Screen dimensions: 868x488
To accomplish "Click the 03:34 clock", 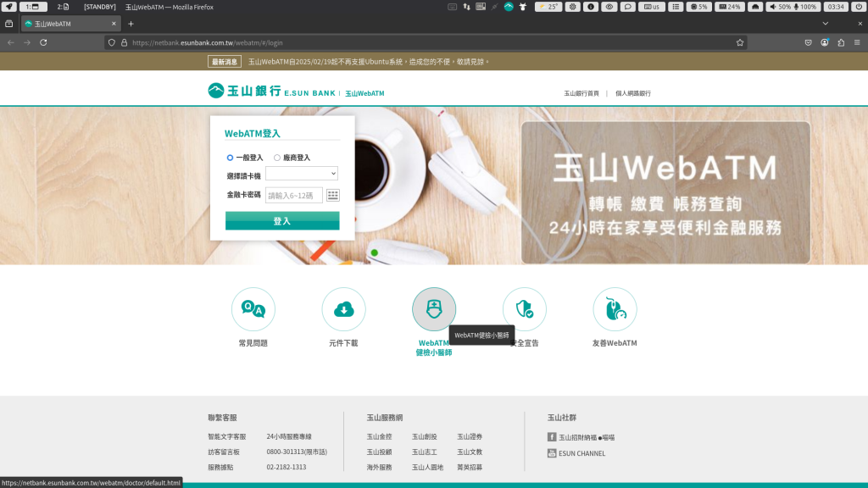I will click(x=836, y=7).
